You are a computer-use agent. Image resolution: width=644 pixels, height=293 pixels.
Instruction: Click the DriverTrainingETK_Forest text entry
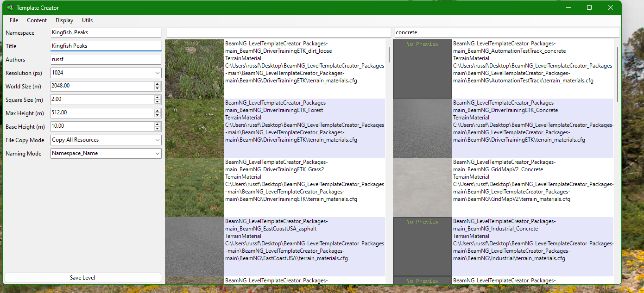coord(304,128)
